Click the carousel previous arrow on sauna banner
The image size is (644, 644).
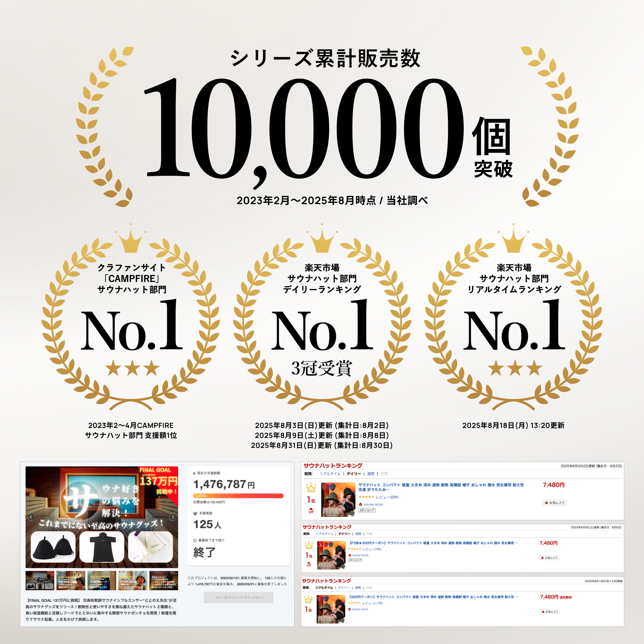click(x=31, y=517)
